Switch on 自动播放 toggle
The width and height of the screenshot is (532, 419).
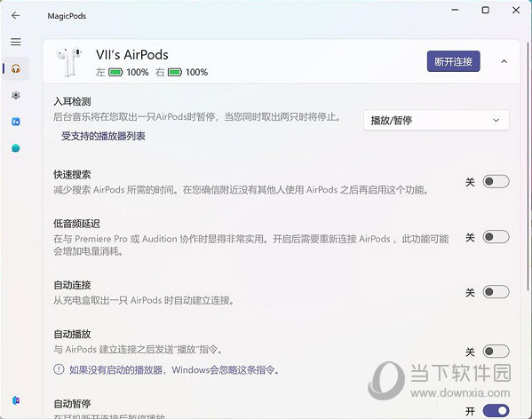click(496, 352)
